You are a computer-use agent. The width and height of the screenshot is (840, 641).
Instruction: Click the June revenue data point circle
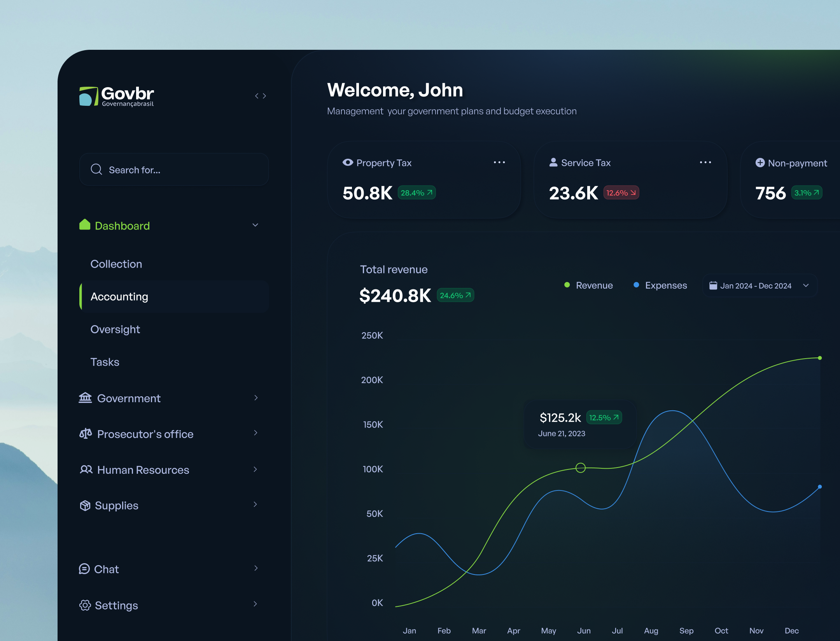(581, 468)
